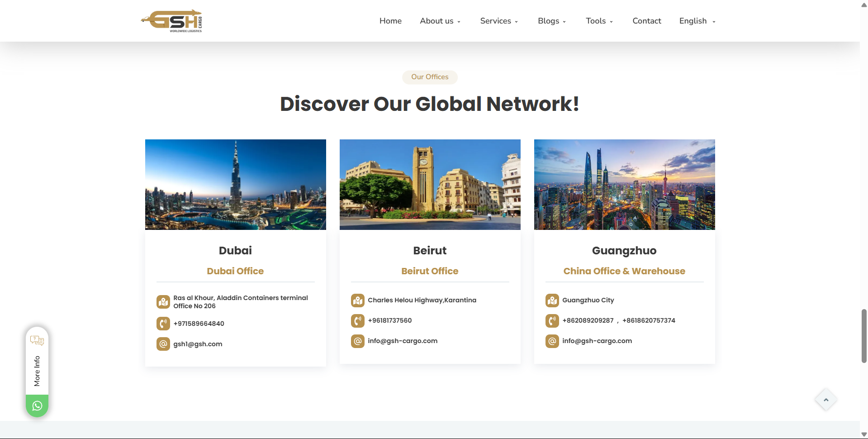Click the Guangzhuo City address text
Screen dimensions: 868x439
pos(588,300)
